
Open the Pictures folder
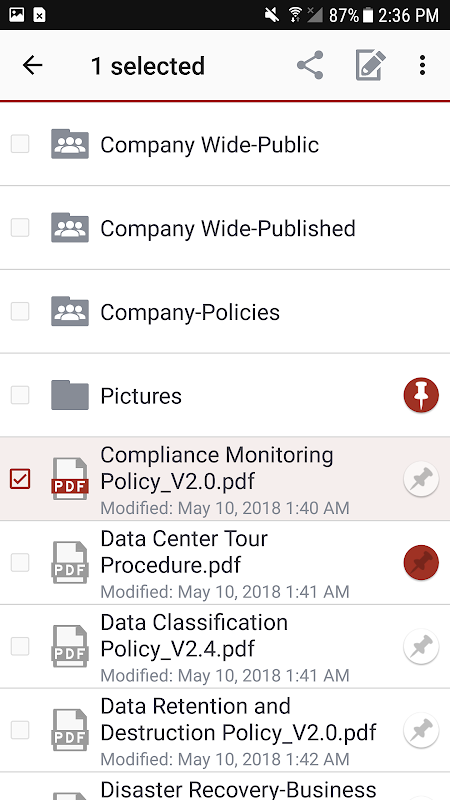pyautogui.click(x=225, y=395)
